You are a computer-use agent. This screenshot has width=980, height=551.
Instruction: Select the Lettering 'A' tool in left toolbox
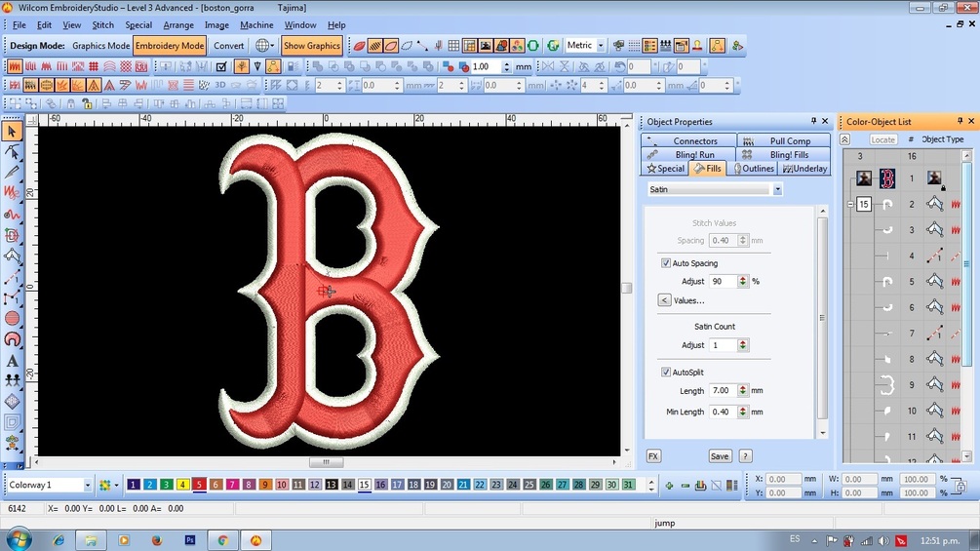click(x=12, y=361)
